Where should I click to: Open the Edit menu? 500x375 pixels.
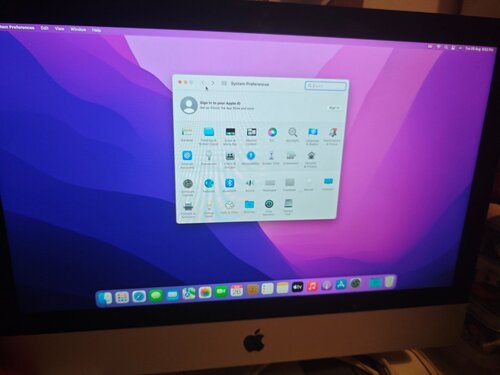coord(44,28)
